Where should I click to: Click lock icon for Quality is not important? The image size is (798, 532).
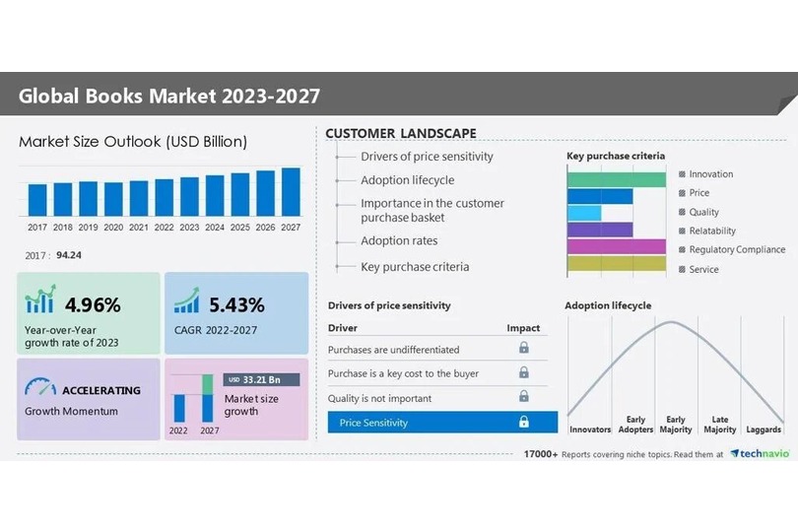tap(524, 396)
